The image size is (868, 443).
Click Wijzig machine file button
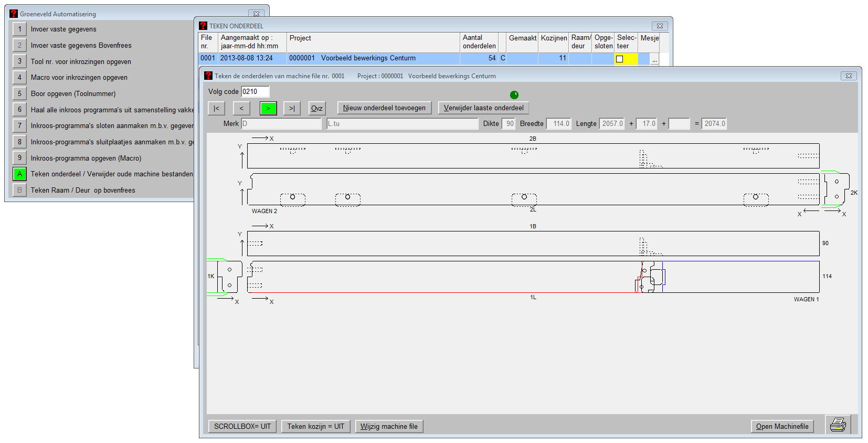(x=389, y=426)
